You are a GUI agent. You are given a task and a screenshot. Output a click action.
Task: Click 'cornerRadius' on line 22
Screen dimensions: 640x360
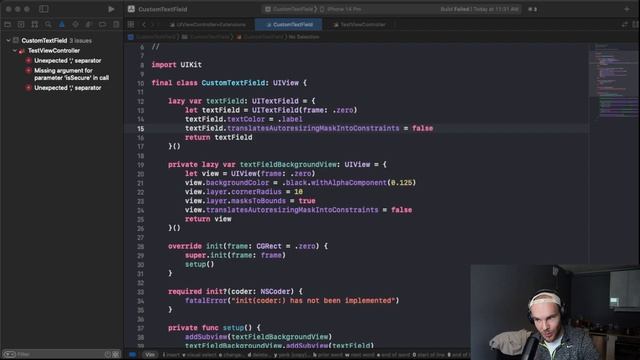[x=256, y=191]
